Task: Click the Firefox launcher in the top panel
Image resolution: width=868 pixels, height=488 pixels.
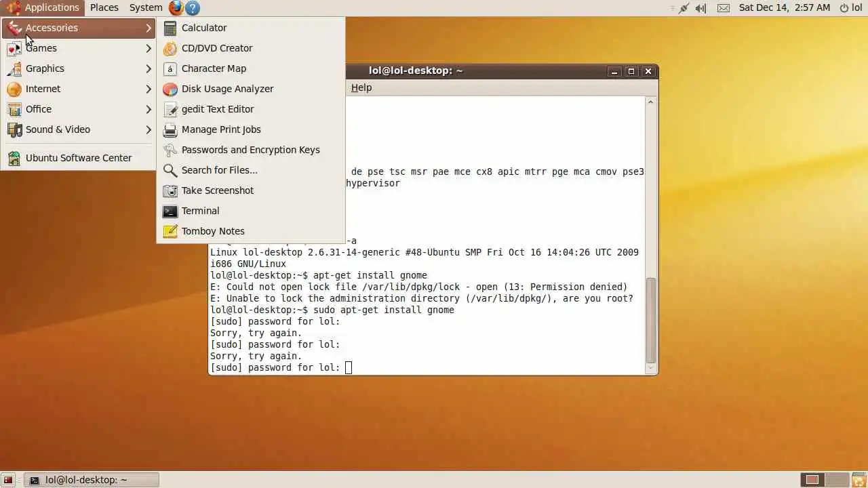Action: coord(176,7)
